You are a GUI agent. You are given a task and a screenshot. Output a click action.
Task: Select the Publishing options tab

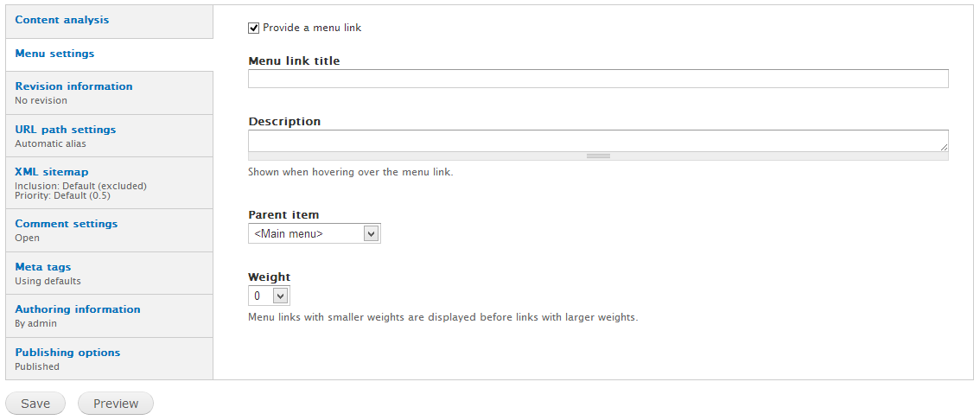tap(67, 353)
